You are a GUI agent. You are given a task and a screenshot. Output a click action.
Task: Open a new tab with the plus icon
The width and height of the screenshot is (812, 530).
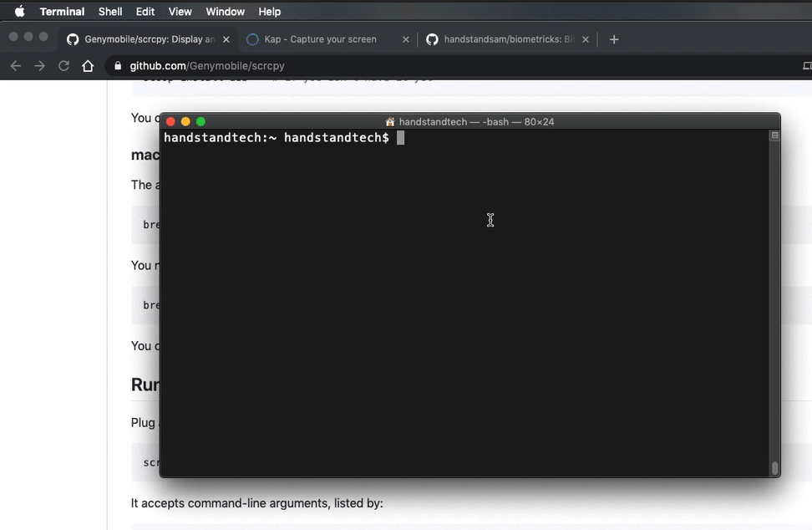[x=614, y=38]
